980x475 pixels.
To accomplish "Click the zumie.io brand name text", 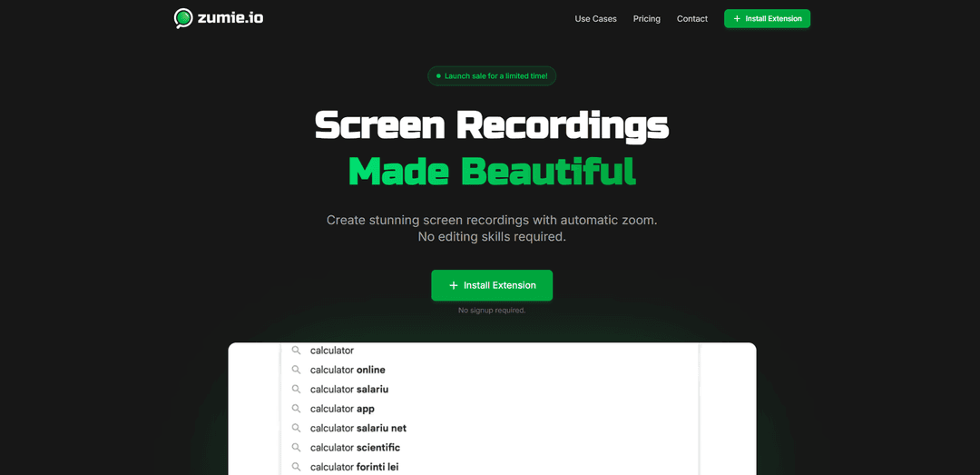I will pos(231,18).
